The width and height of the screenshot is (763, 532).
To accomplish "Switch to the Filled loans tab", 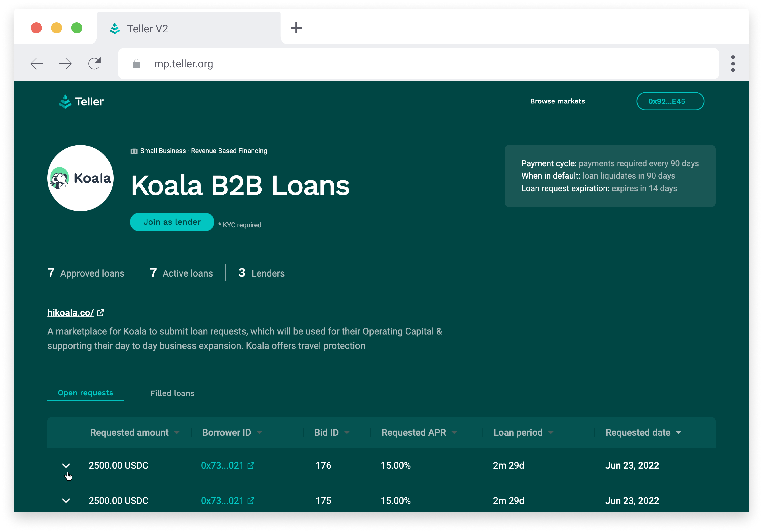I will pyautogui.click(x=172, y=393).
